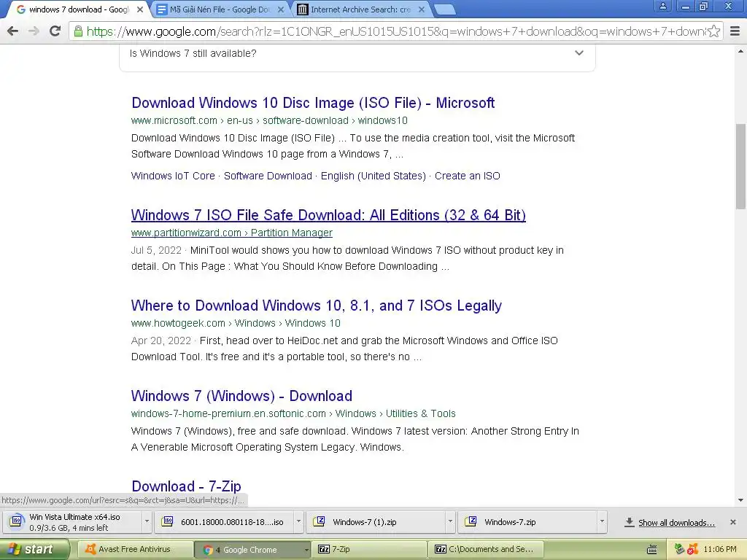Image resolution: width=747 pixels, height=560 pixels.
Task: Click Show all downloads link
Action: pos(676,523)
